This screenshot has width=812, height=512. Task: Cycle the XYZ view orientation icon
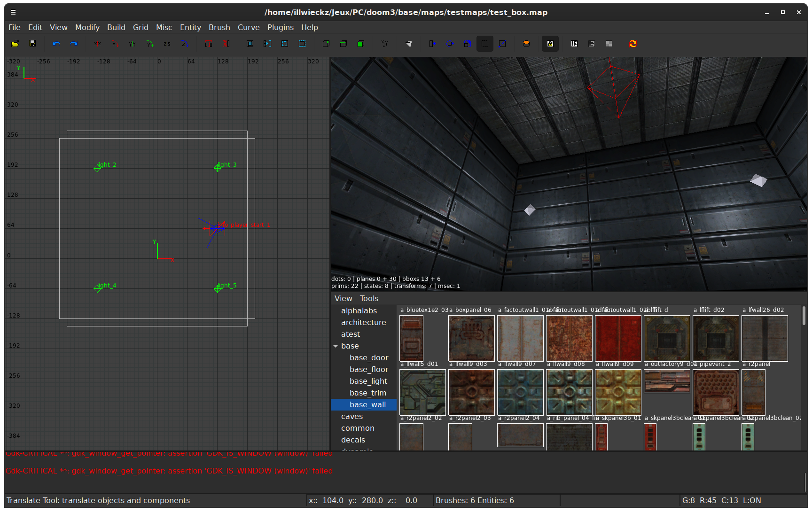(x=385, y=44)
